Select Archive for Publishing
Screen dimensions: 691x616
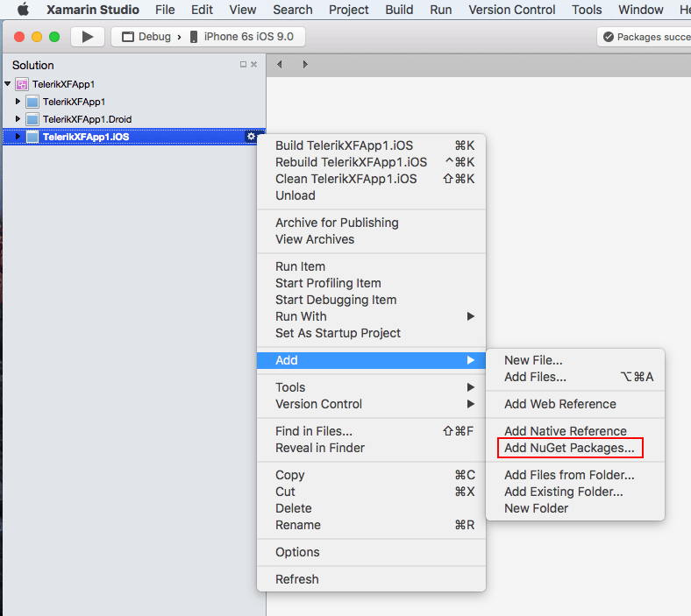(371, 223)
